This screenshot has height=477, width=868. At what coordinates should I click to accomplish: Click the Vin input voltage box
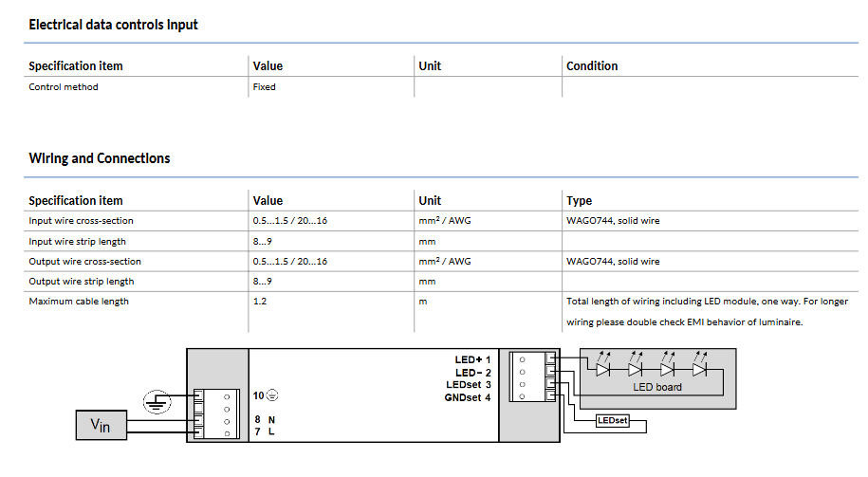click(x=101, y=426)
